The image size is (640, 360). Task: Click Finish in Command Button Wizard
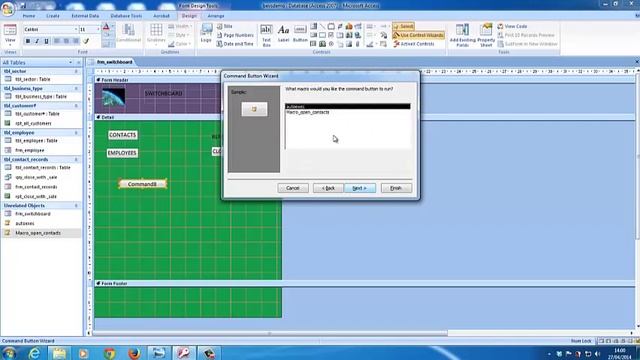(x=396, y=188)
